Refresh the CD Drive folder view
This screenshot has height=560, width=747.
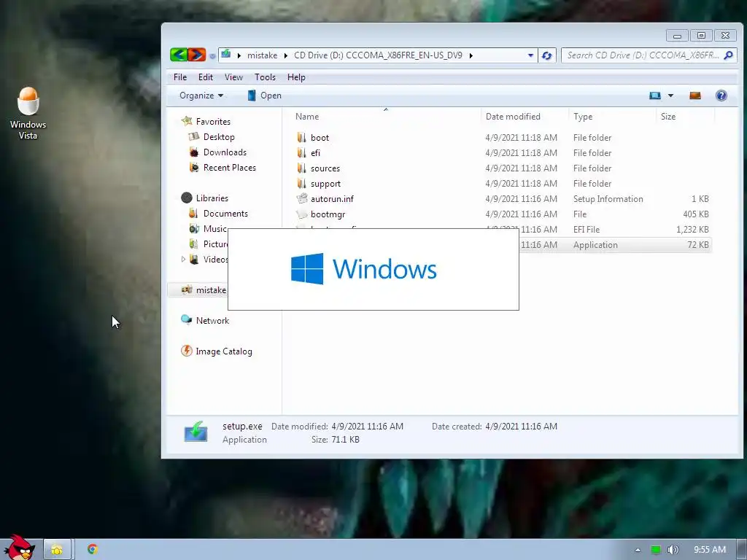(x=547, y=55)
